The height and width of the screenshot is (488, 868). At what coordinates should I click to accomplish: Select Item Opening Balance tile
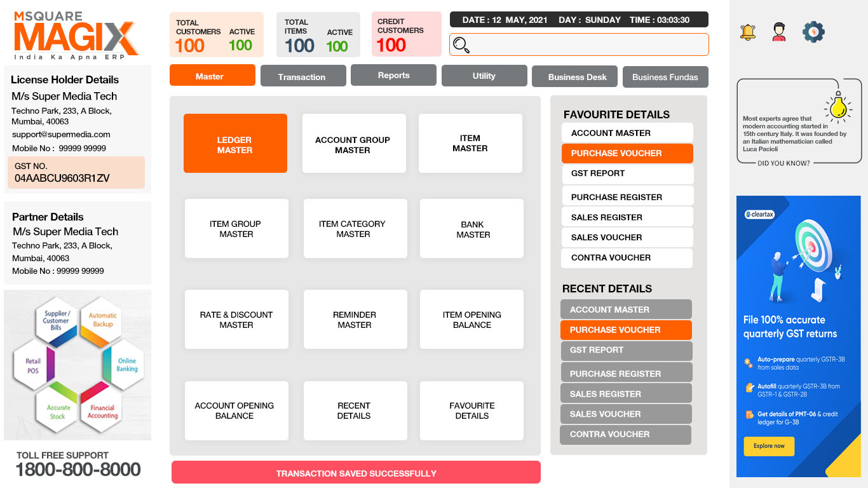coord(471,320)
